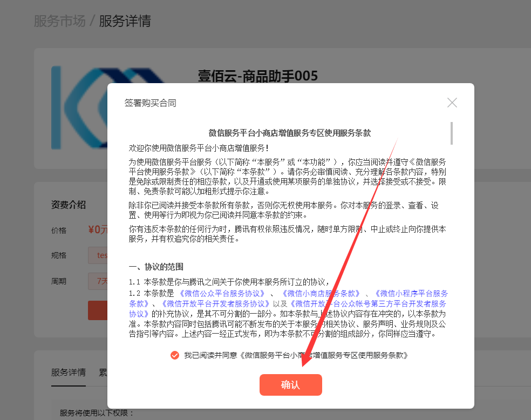Click the agreement dialog scrollbar thumb
531x420 pixels.
pyautogui.click(x=452, y=133)
